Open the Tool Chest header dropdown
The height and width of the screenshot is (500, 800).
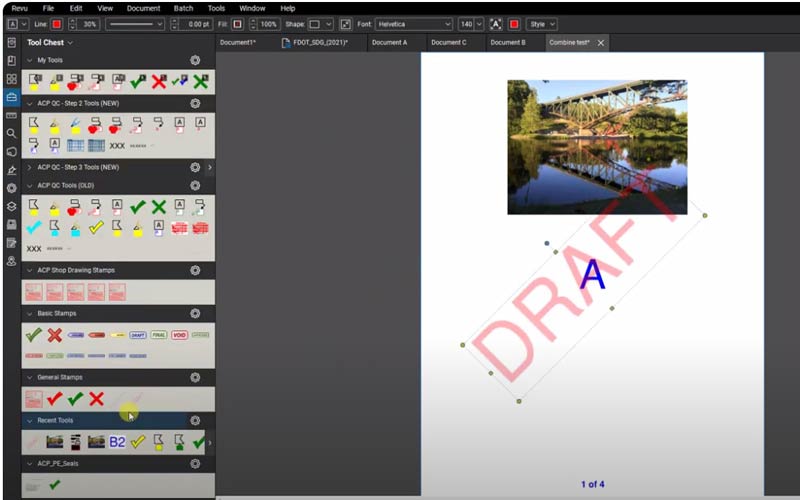(70, 43)
